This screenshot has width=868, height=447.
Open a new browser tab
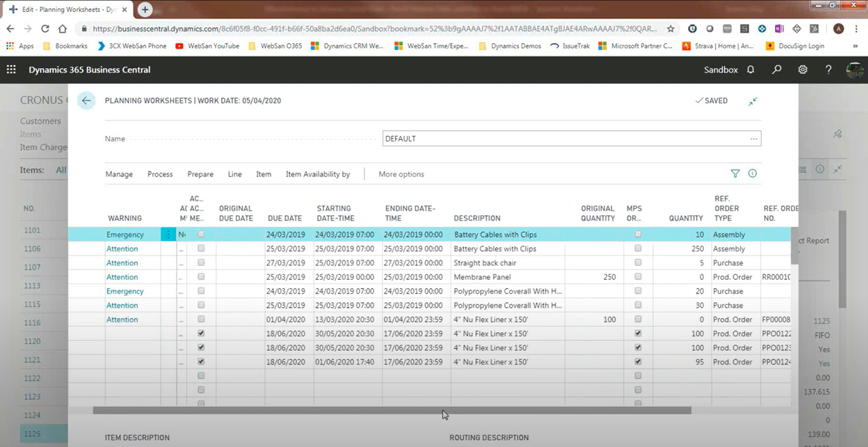pos(145,10)
